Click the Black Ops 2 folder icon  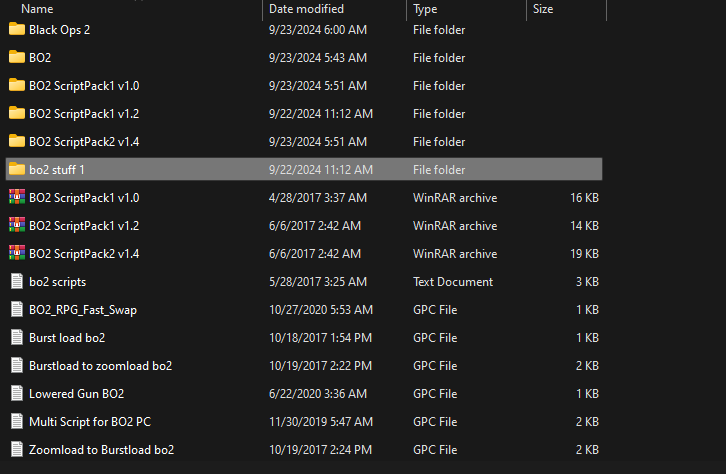click(x=17, y=29)
